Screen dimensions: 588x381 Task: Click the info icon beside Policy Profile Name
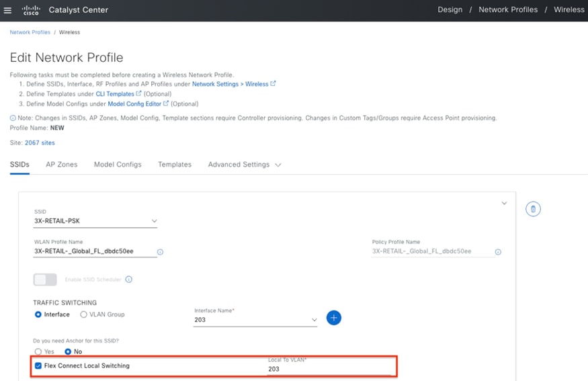coord(498,252)
